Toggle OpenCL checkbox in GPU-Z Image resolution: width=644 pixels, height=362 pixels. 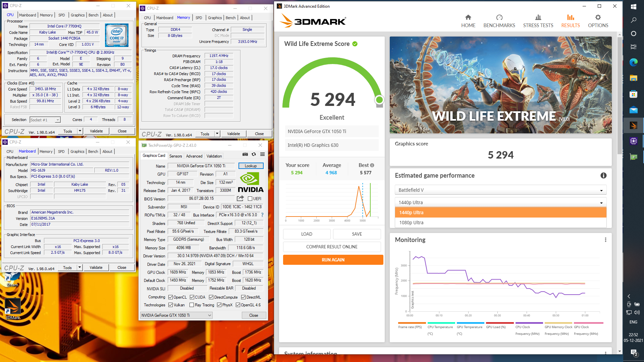pos(170,297)
